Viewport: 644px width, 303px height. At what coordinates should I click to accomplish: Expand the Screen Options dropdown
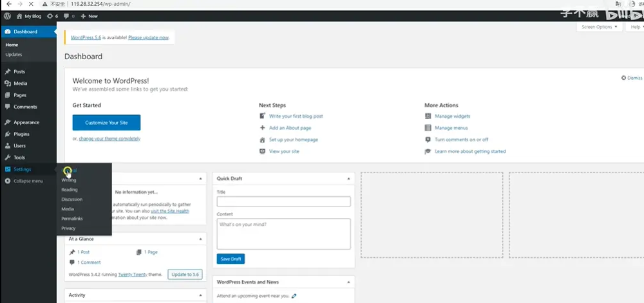click(599, 27)
